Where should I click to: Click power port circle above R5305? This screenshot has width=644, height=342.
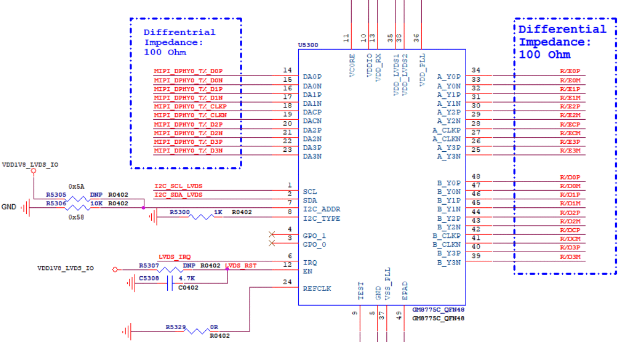[x=34, y=171]
